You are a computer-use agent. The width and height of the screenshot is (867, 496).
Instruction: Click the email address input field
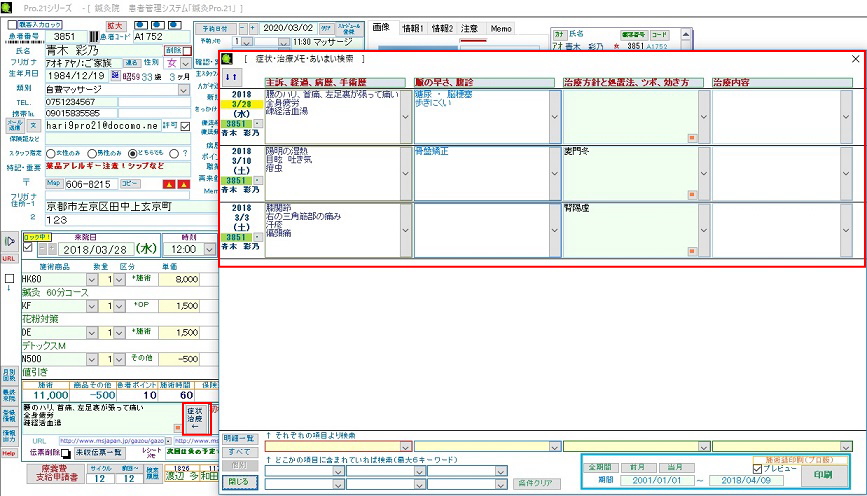point(103,126)
